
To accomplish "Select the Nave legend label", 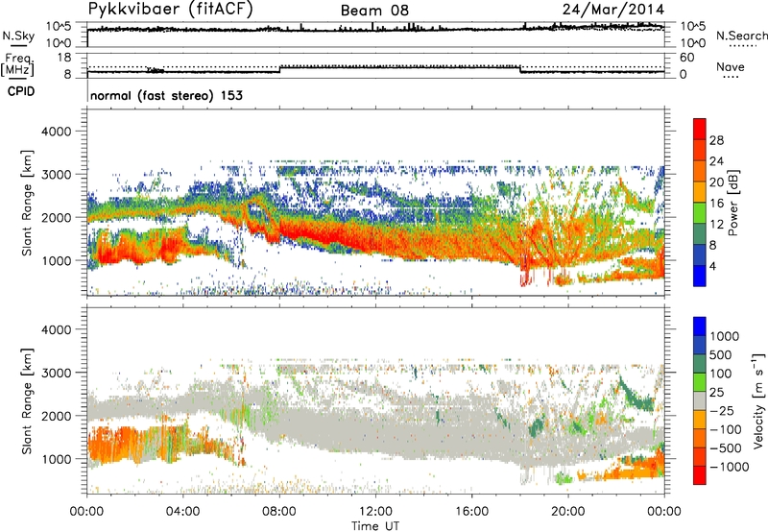I will [x=731, y=66].
